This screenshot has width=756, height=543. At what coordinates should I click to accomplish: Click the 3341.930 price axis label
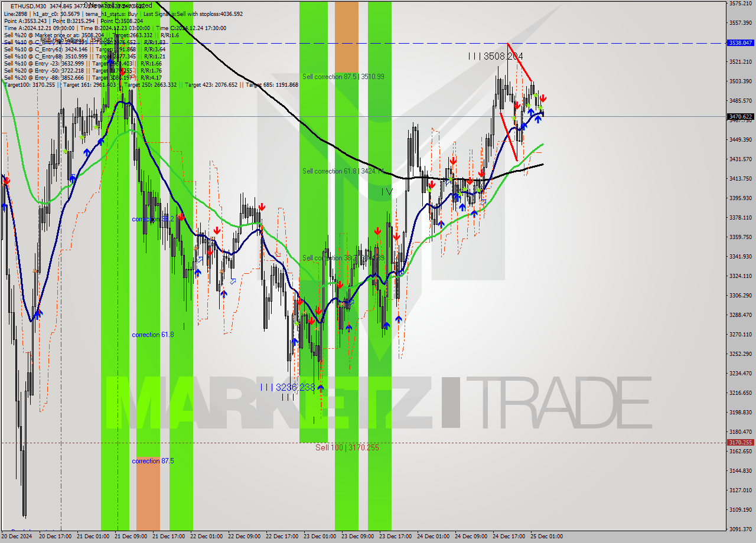click(740, 257)
